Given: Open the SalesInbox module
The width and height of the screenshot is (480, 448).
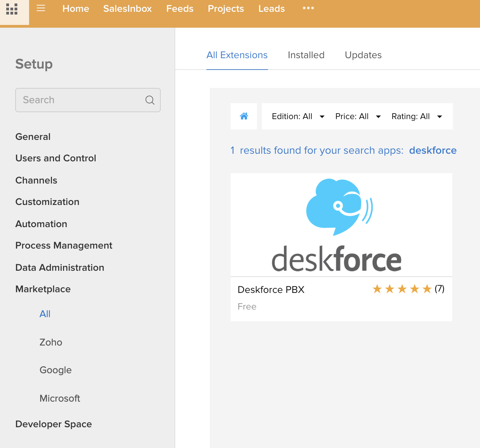Looking at the screenshot, I should (127, 9).
